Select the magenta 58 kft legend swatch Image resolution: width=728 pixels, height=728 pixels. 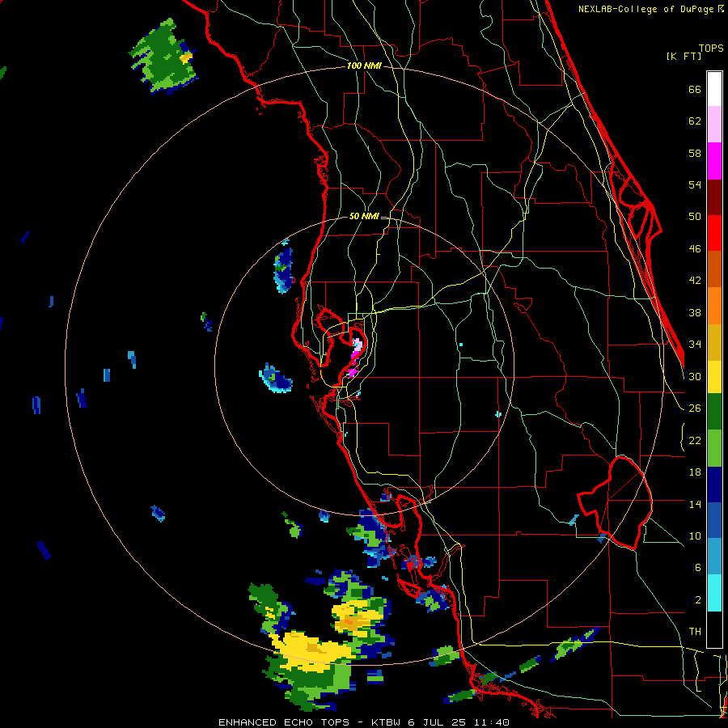click(x=714, y=161)
